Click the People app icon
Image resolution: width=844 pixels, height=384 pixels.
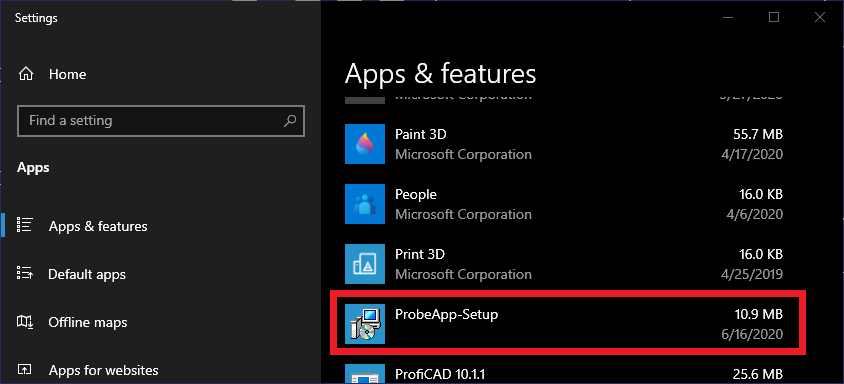tap(365, 204)
